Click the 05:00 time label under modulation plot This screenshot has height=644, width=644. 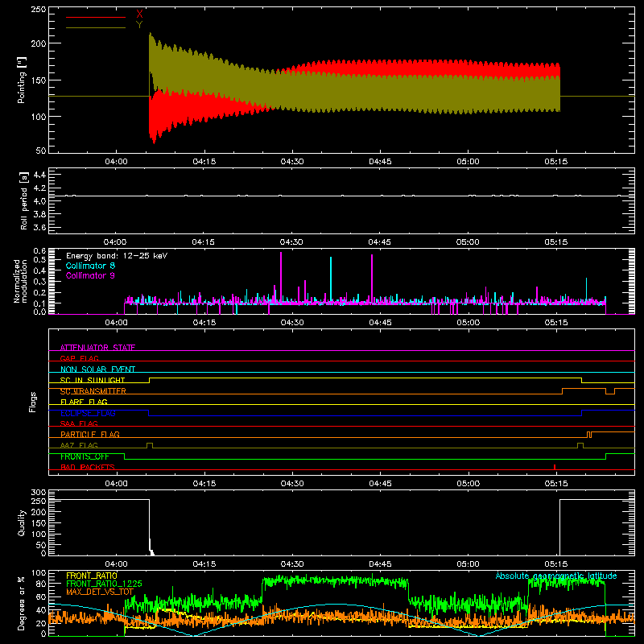pyautogui.click(x=469, y=323)
